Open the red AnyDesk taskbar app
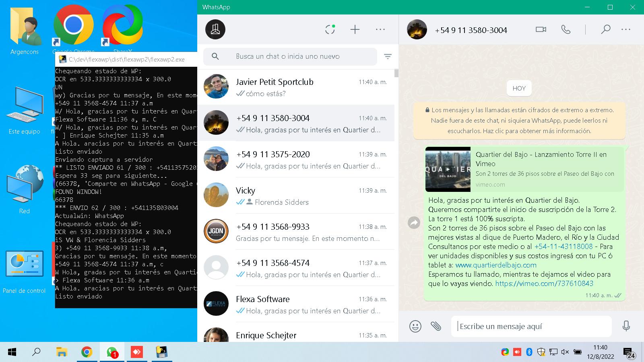 point(137,352)
